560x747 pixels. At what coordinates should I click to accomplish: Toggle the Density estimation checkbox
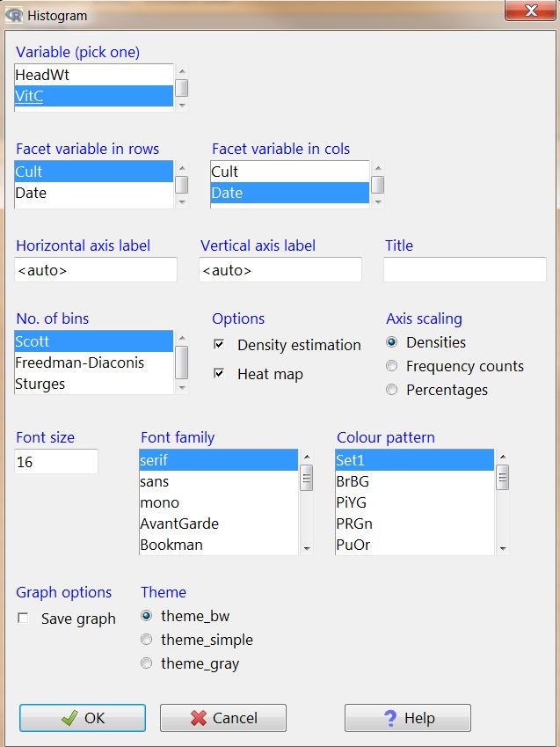click(219, 344)
